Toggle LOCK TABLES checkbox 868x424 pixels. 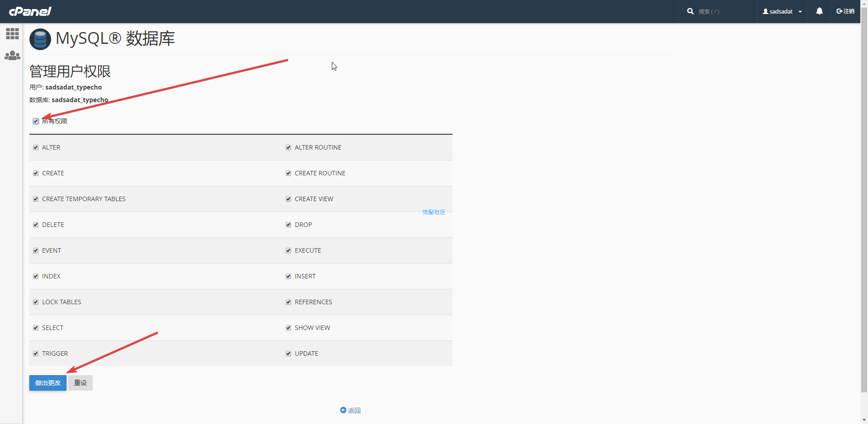point(36,302)
